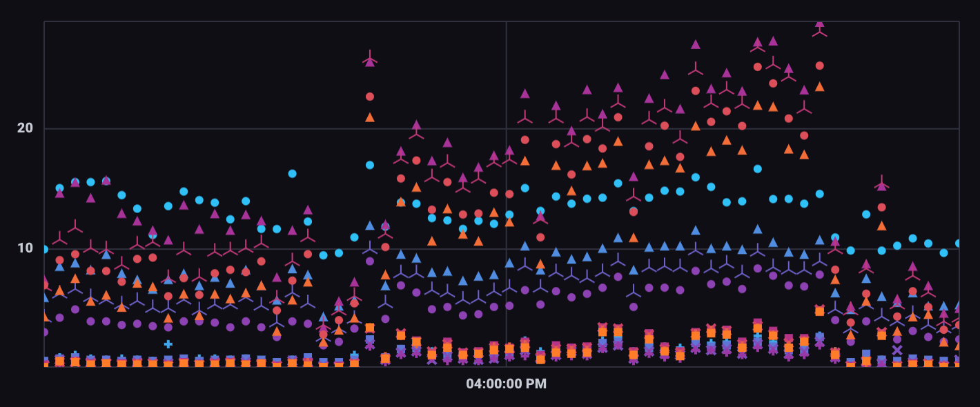Click the leftmost cyan dot at chart edge
Viewport: 980px width, 407px height.
[45, 249]
